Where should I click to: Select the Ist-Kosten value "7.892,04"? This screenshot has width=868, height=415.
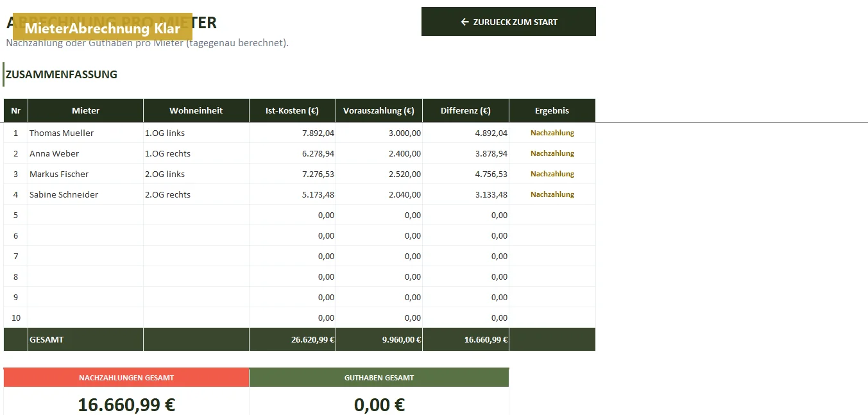[x=293, y=133]
